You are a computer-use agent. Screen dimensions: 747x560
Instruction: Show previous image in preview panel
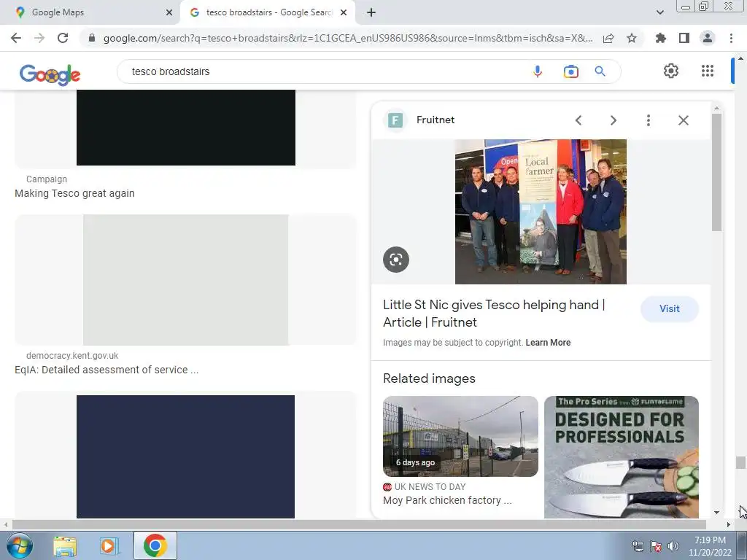click(x=578, y=120)
